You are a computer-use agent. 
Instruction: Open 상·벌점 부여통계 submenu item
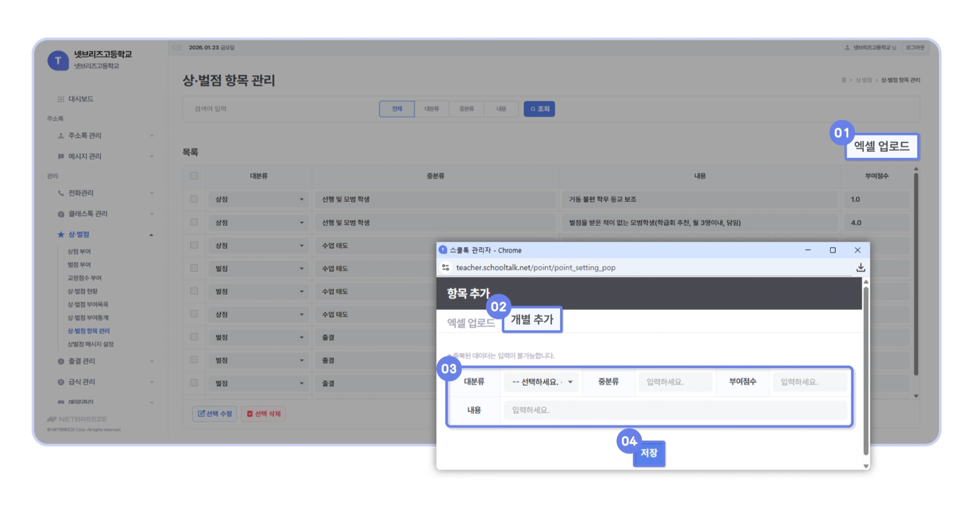(x=88, y=318)
